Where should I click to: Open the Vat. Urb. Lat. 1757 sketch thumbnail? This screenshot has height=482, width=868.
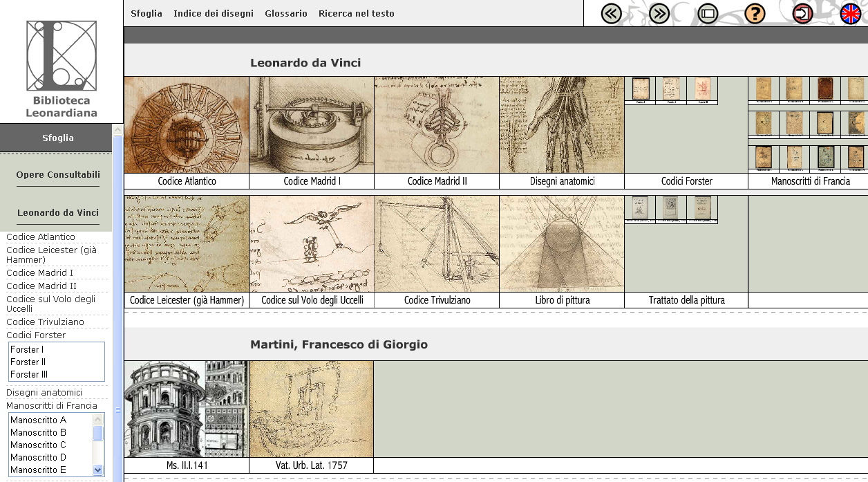[x=311, y=409]
